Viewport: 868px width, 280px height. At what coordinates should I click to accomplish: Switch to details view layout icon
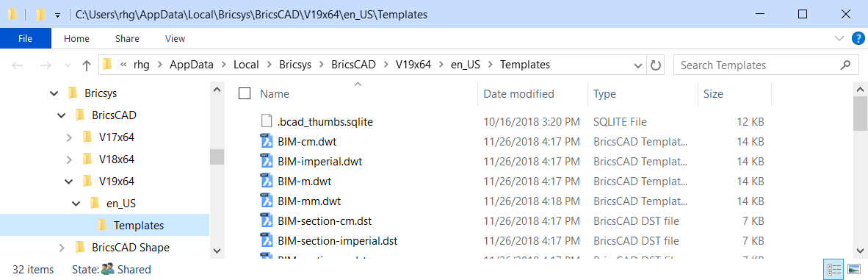(x=833, y=270)
